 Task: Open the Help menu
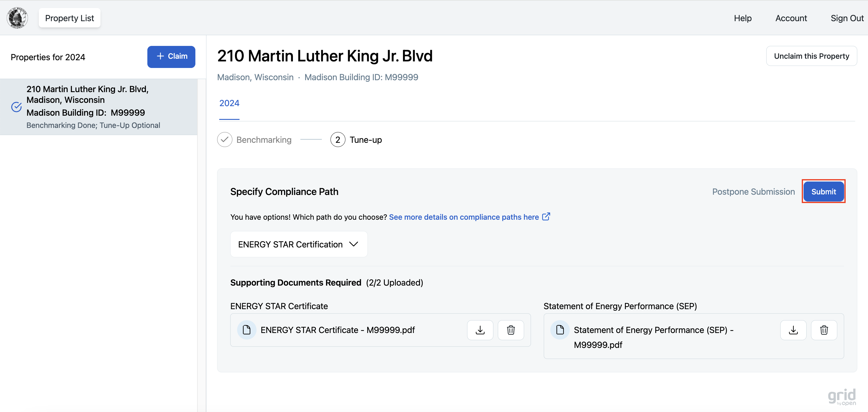(x=742, y=18)
